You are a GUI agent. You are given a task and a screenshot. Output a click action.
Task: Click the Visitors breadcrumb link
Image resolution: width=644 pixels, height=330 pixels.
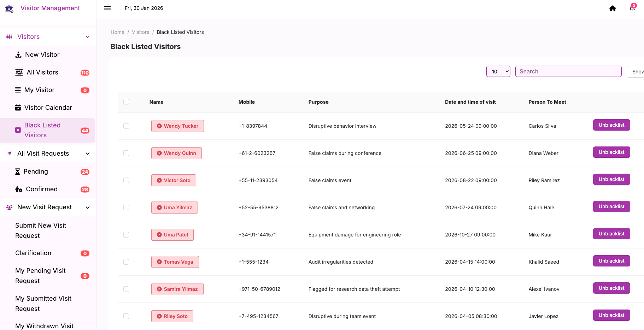point(141,32)
